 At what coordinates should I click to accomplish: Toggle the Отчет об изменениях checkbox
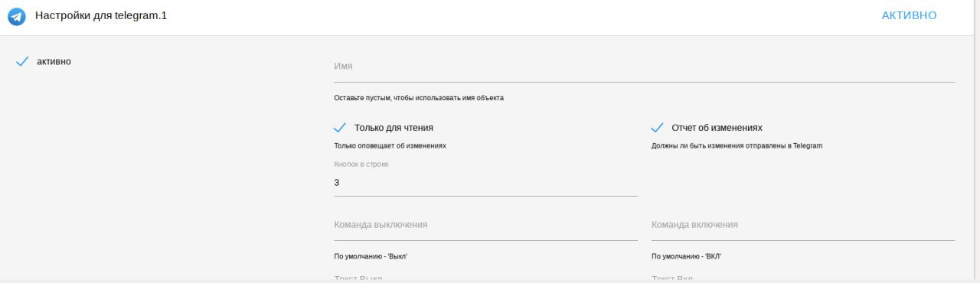pos(657,128)
